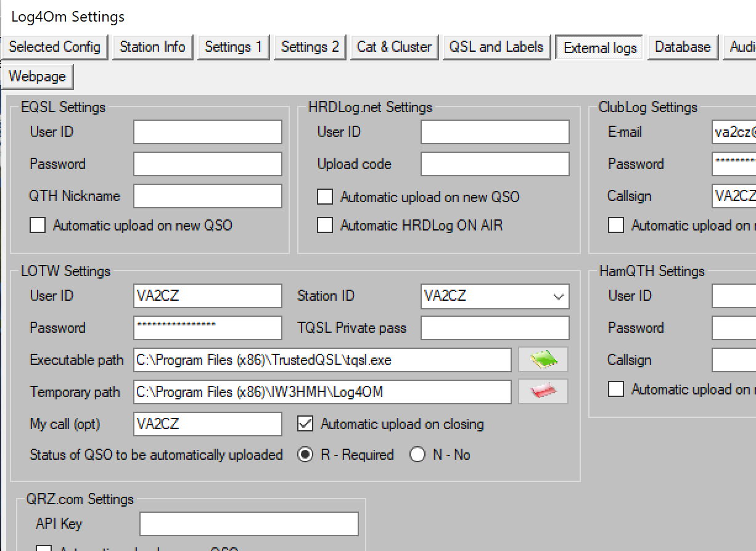Click the EQSL Settings group label
Screen dimensions: 756x551
[x=63, y=107]
